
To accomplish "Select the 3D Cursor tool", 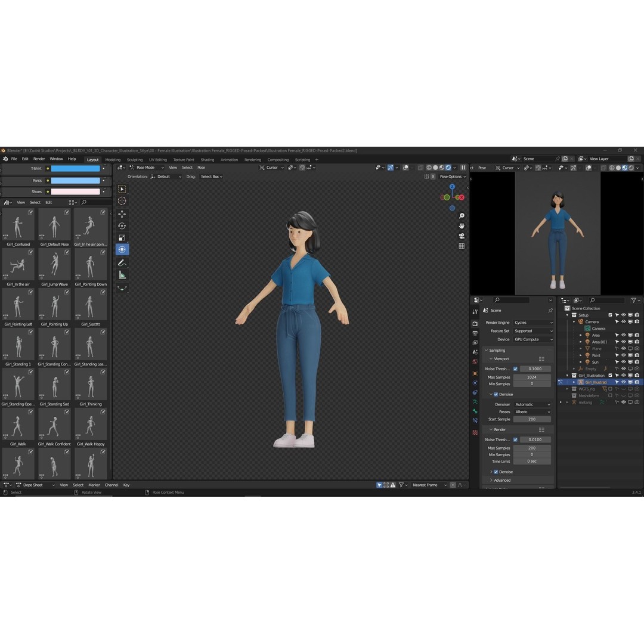I will [122, 201].
